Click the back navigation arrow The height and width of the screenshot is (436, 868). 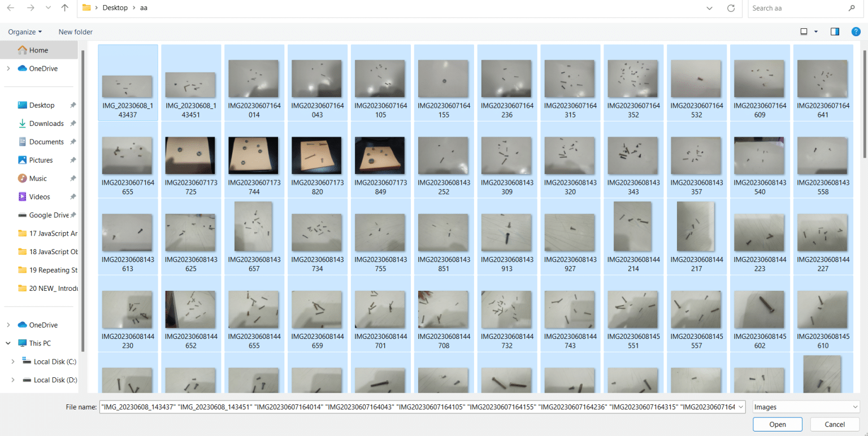(10, 8)
